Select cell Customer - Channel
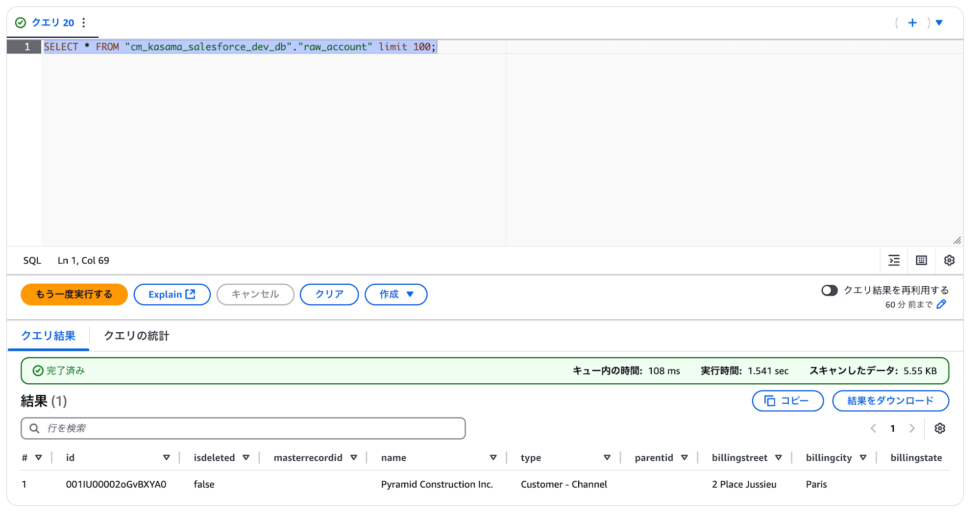Image resolution: width=980 pixels, height=519 pixels. tap(564, 484)
